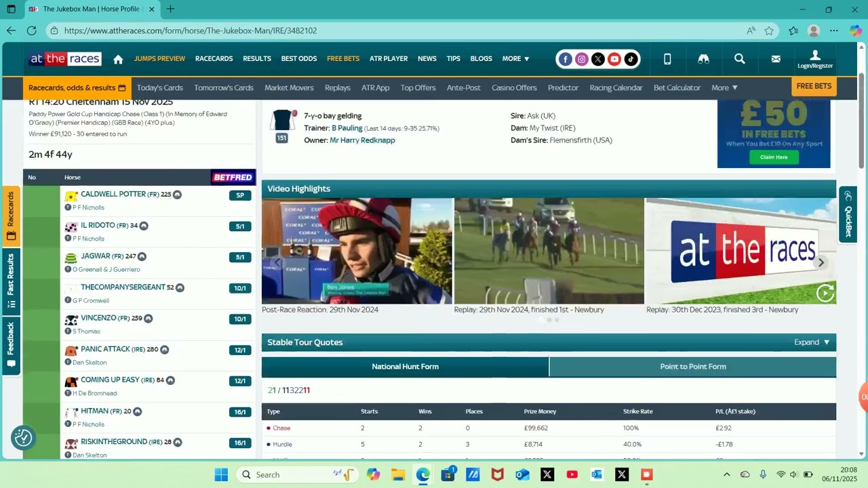The width and height of the screenshot is (868, 488).
Task: Click the browser address bar URL
Action: pyautogui.click(x=191, y=30)
